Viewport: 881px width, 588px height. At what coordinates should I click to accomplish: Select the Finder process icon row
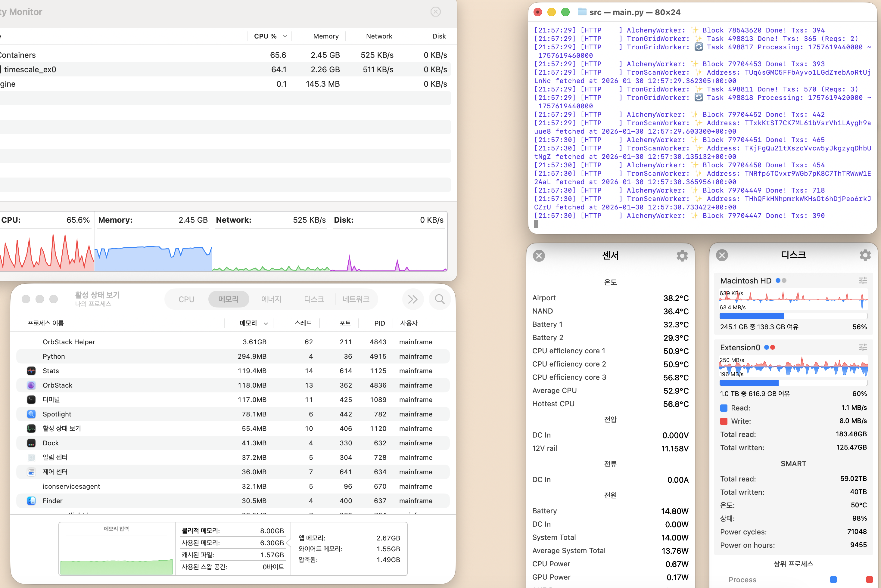click(233, 501)
